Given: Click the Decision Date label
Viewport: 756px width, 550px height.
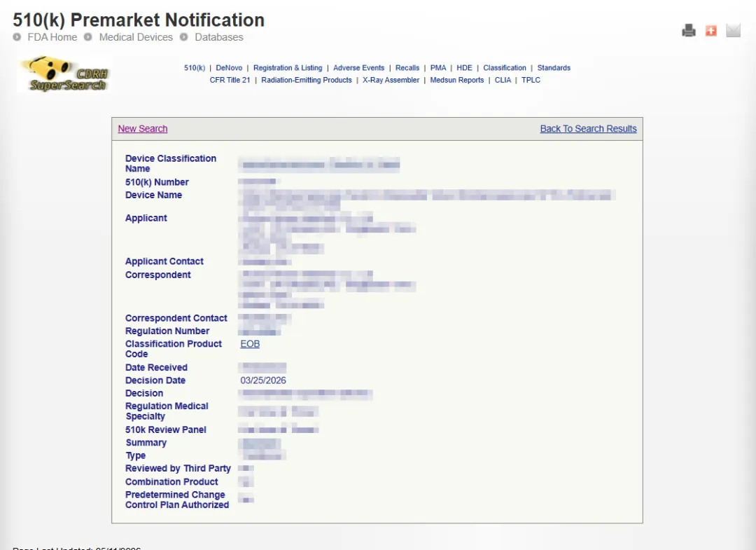Looking at the screenshot, I should click(x=155, y=380).
